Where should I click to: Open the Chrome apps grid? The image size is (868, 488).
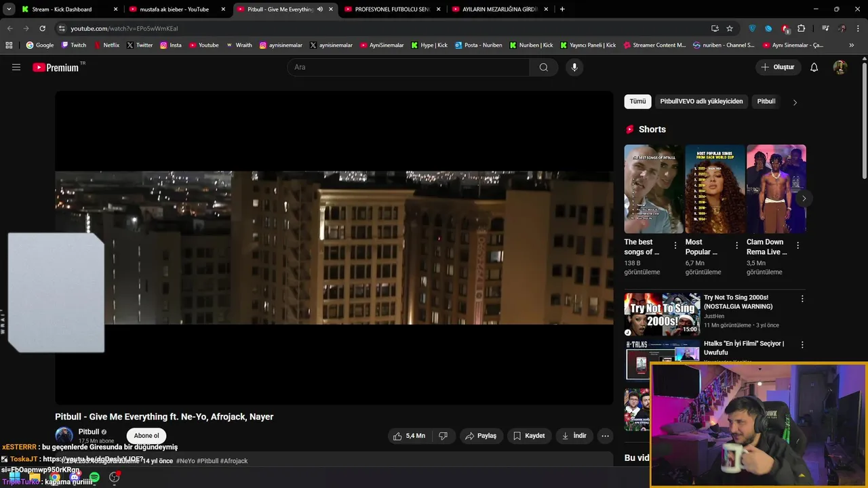click(x=9, y=45)
